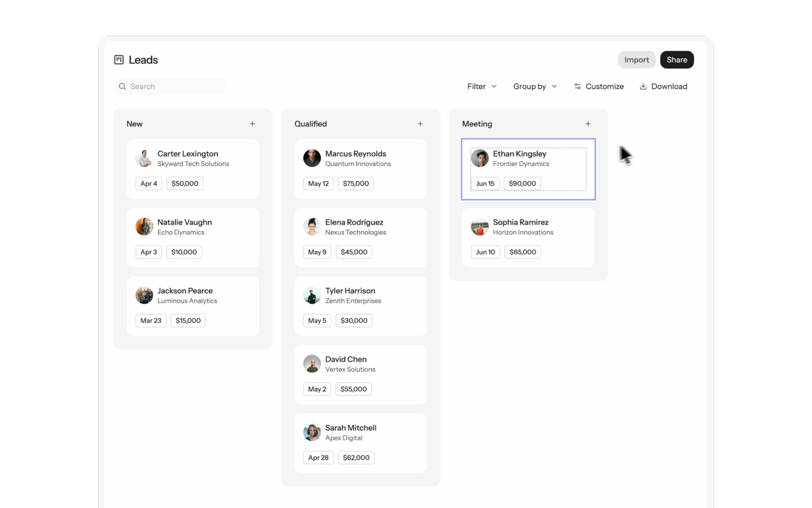Image resolution: width=812 pixels, height=508 pixels.
Task: Open the David Chen lead card
Action: (x=360, y=374)
